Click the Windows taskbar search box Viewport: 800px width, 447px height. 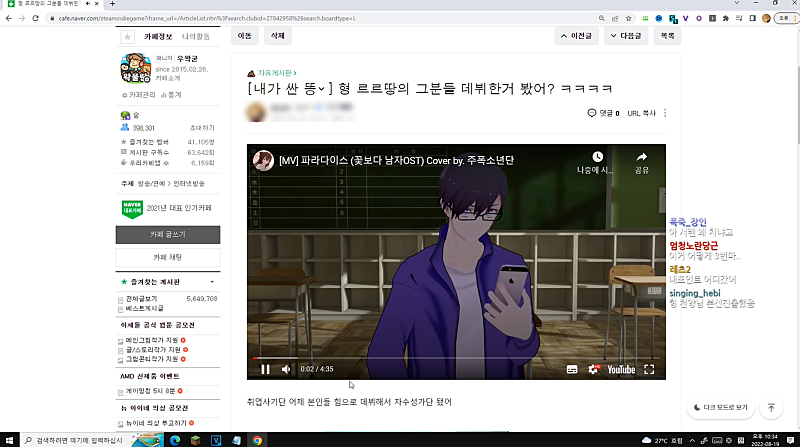76,440
